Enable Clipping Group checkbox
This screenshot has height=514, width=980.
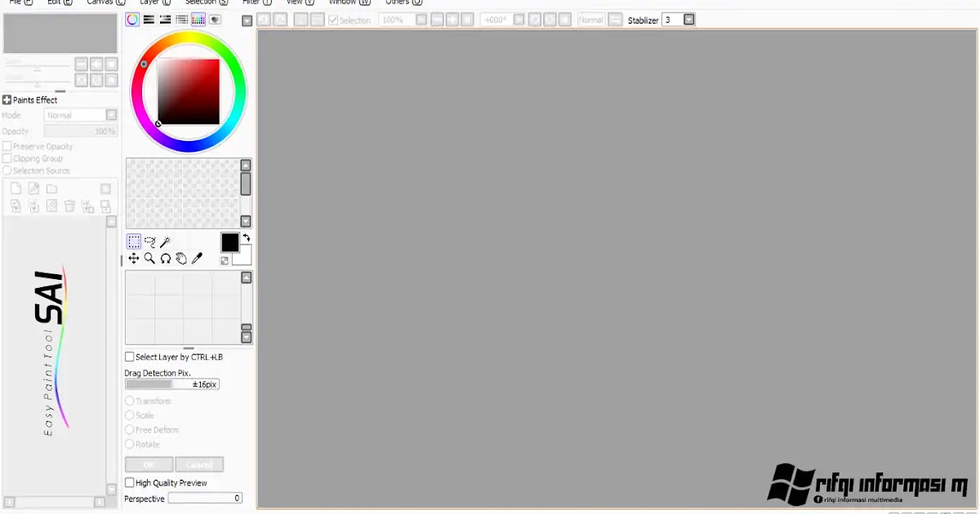(7, 159)
